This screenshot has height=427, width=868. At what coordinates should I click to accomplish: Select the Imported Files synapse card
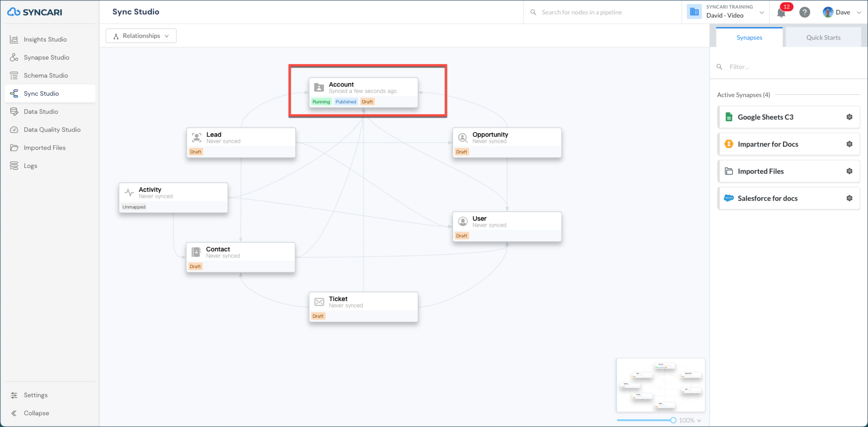789,171
